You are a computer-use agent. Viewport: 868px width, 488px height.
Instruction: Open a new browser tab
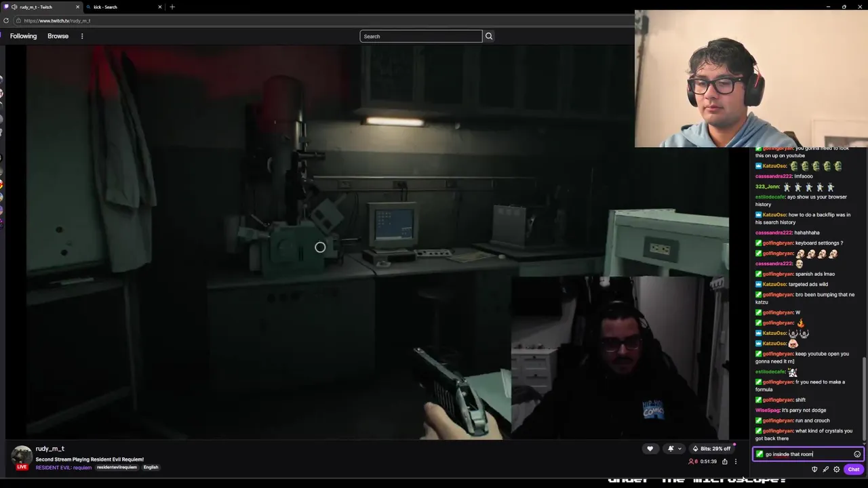pyautogui.click(x=172, y=7)
